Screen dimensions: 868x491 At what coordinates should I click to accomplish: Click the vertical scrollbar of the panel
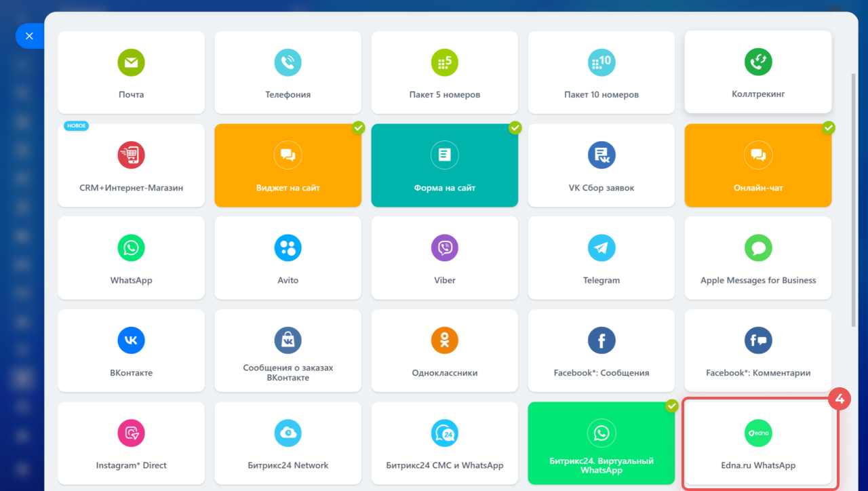853,200
